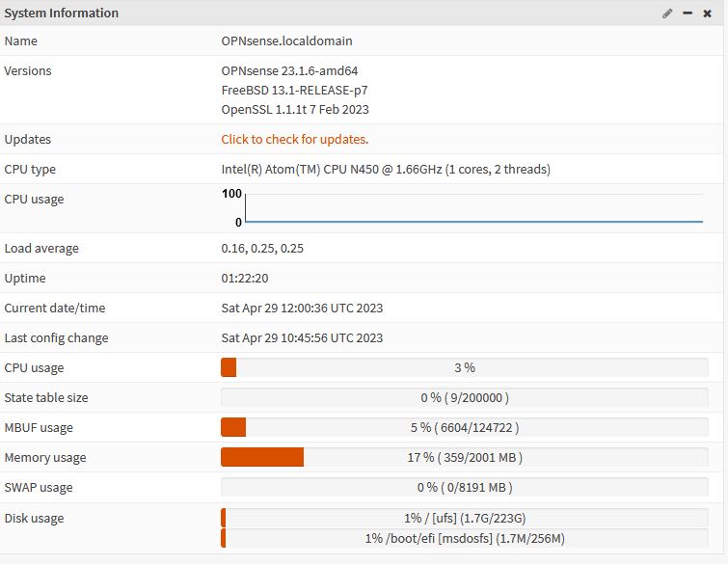Click the SWAP usage bar
This screenshot has width=728, height=564.
[x=465, y=488]
